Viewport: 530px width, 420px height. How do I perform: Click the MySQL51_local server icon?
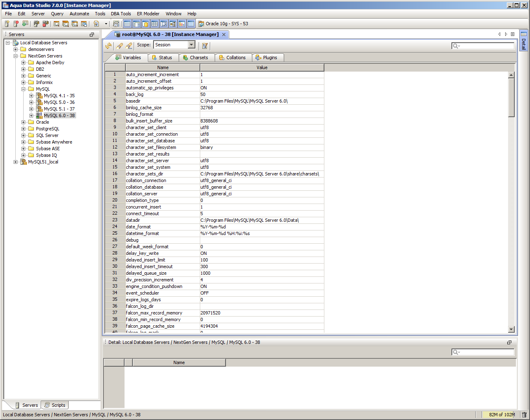click(x=24, y=162)
